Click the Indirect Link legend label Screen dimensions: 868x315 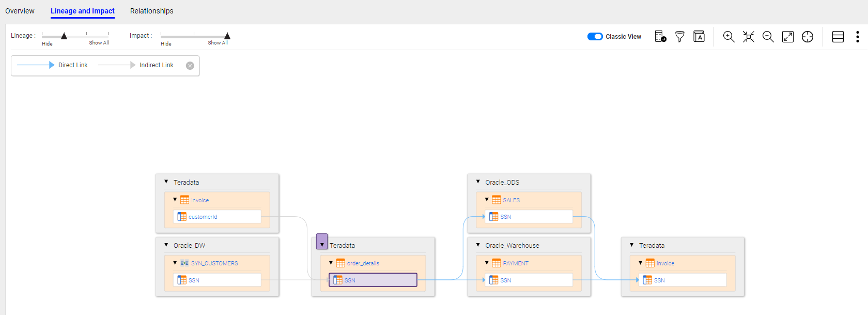157,65
